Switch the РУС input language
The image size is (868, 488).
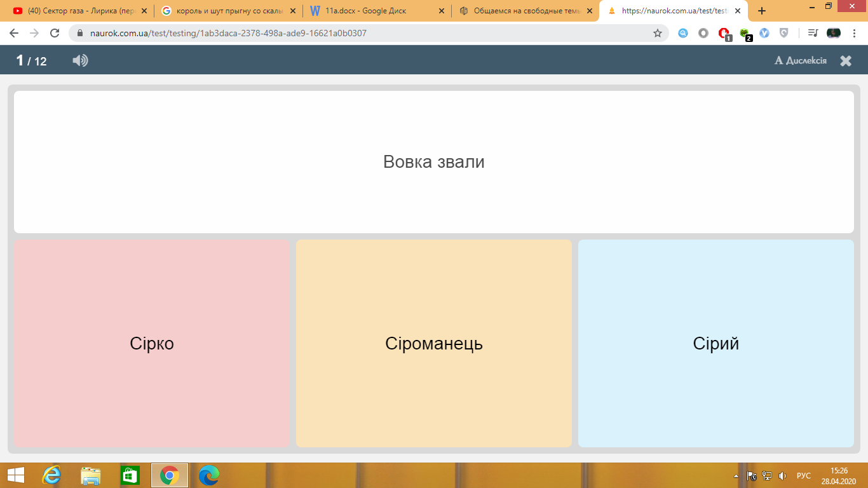(x=804, y=476)
